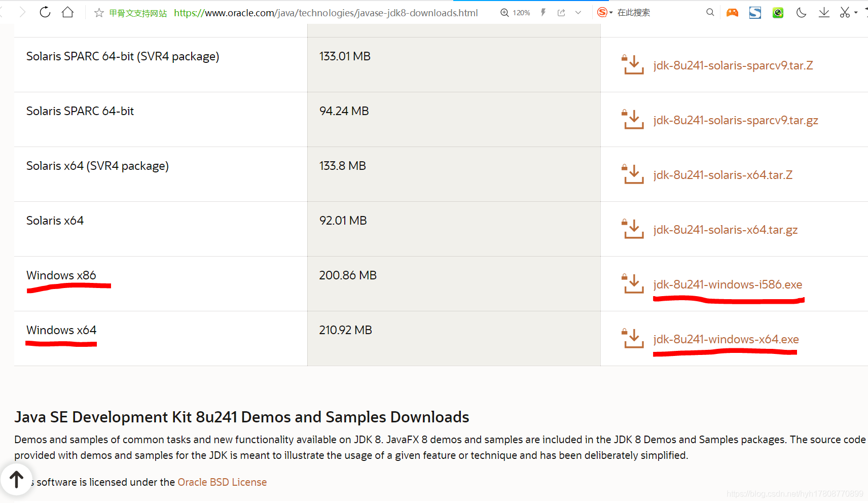Toggle the lightning speed mode icon

[543, 13]
